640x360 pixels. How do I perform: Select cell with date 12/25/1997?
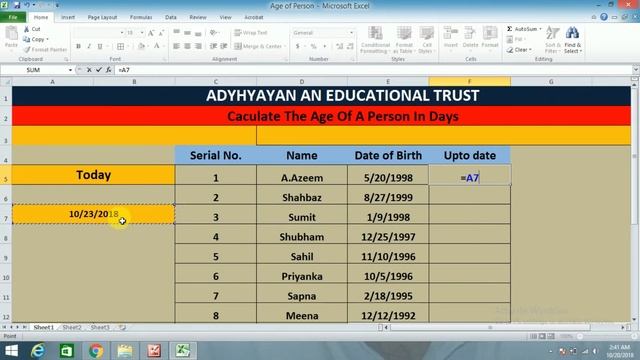(388, 237)
